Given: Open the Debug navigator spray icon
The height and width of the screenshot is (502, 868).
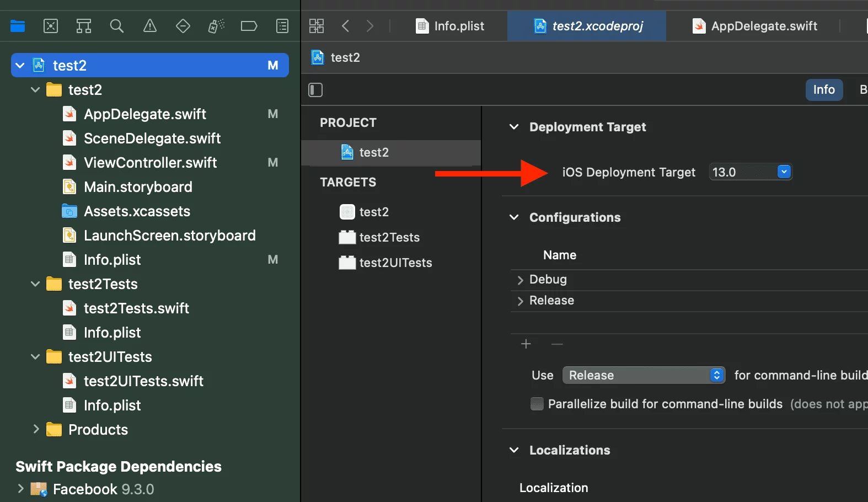Looking at the screenshot, I should pyautogui.click(x=216, y=26).
